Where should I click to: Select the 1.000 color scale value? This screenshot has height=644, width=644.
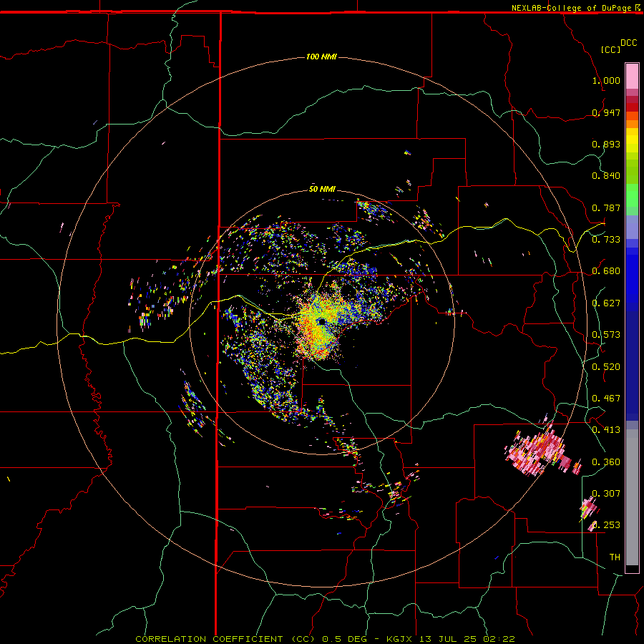[606, 80]
